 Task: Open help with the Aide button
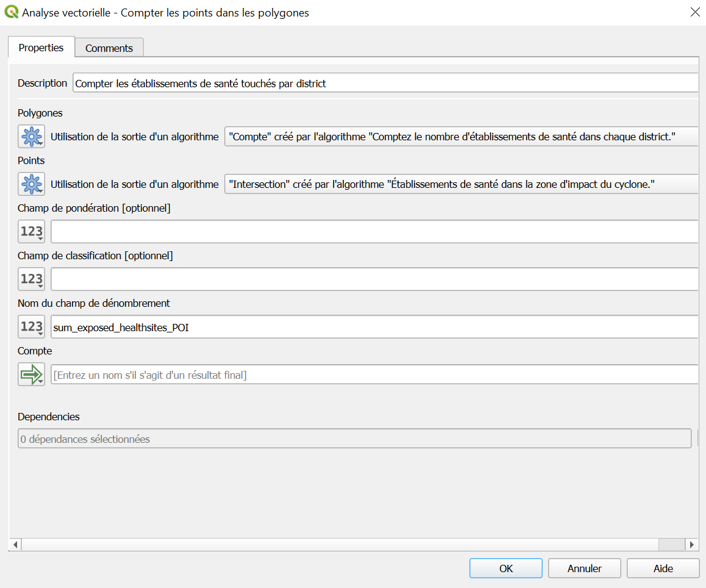(x=663, y=568)
